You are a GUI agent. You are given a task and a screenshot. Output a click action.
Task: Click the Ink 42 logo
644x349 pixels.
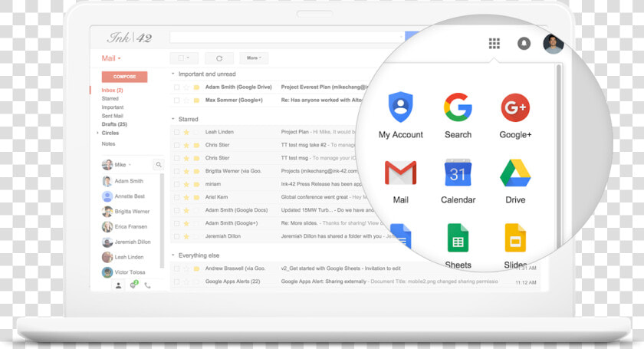[130, 38]
